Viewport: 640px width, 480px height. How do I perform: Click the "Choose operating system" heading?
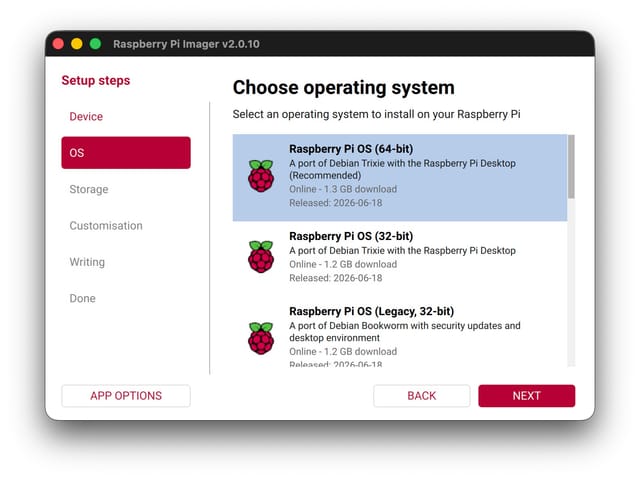click(x=343, y=88)
